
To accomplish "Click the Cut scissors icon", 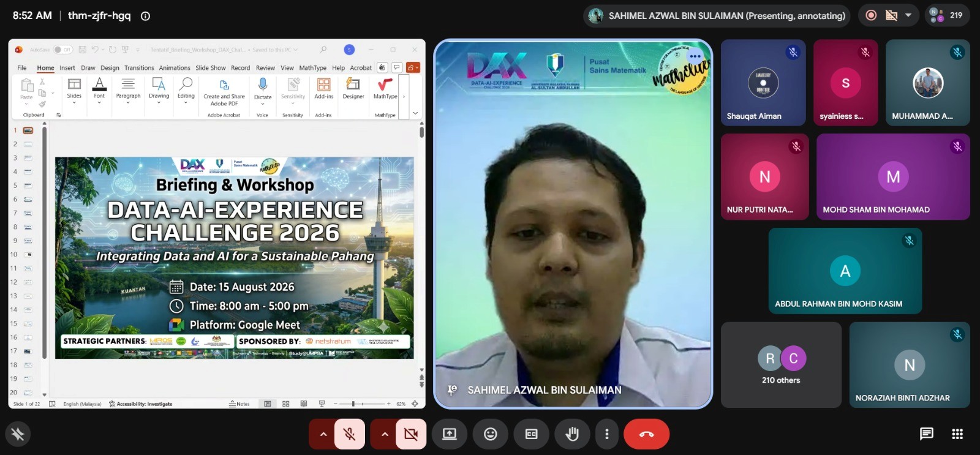I will click(x=42, y=81).
